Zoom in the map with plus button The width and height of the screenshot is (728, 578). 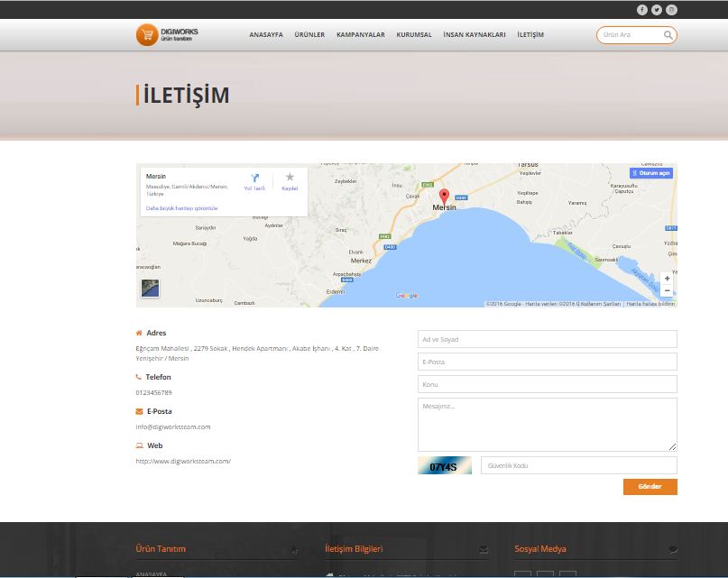tap(667, 278)
